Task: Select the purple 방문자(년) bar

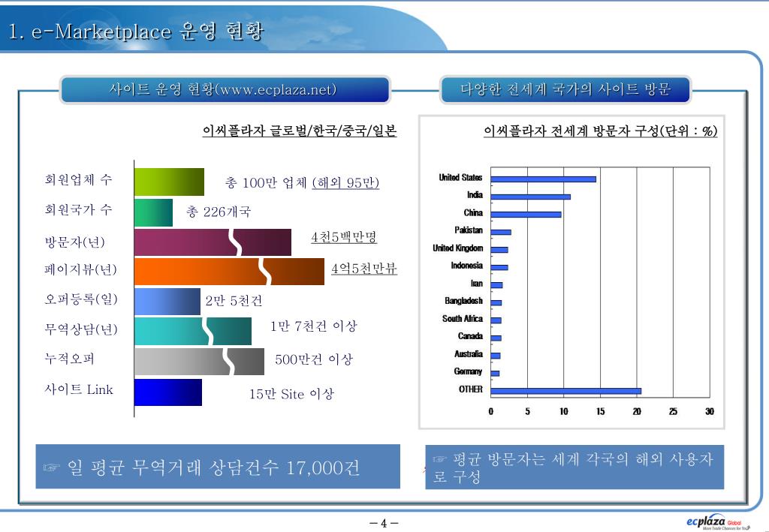Action: click(x=213, y=242)
